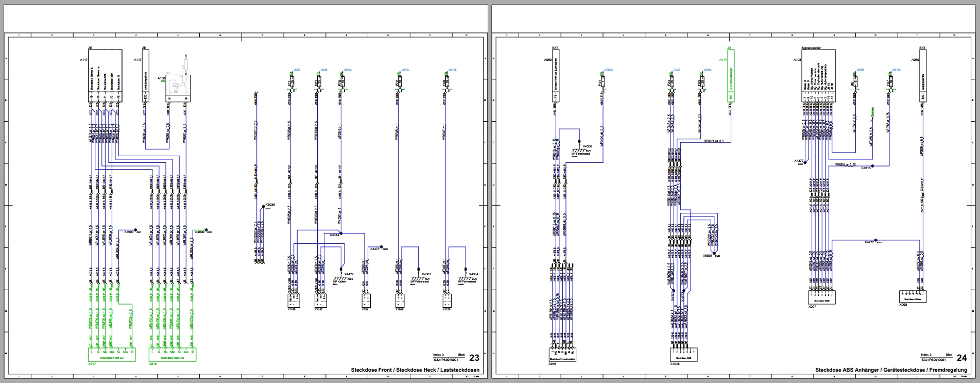980x383 pixels.
Task: Click the 'WF0921 ws 0.5' horizontal wire label
Action: [714, 140]
